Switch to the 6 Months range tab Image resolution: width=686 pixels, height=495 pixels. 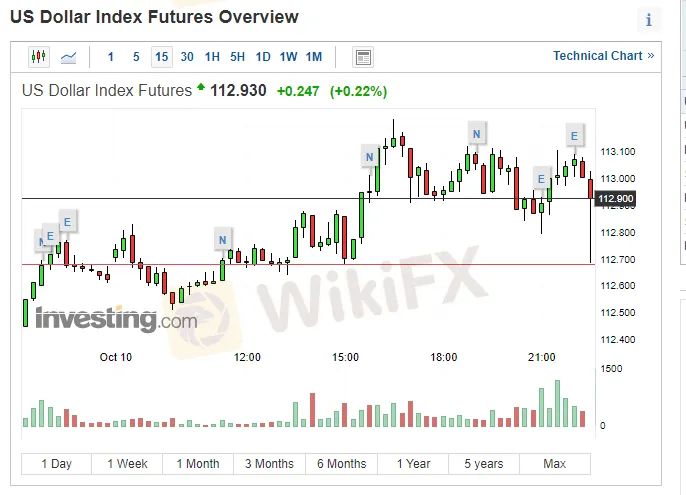click(x=342, y=464)
